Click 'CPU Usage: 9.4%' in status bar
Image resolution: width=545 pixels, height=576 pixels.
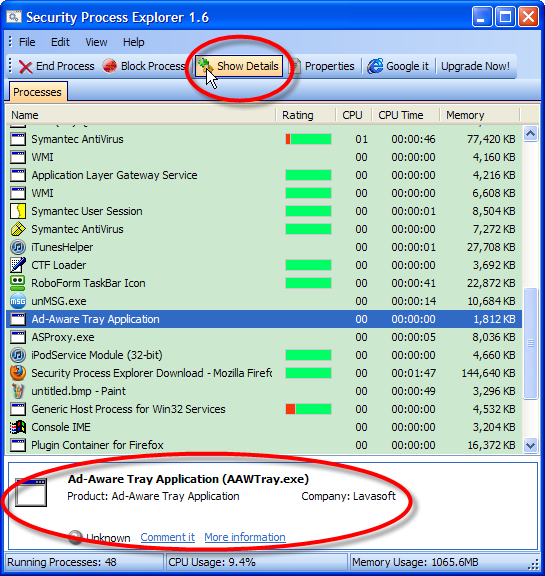[x=212, y=562]
